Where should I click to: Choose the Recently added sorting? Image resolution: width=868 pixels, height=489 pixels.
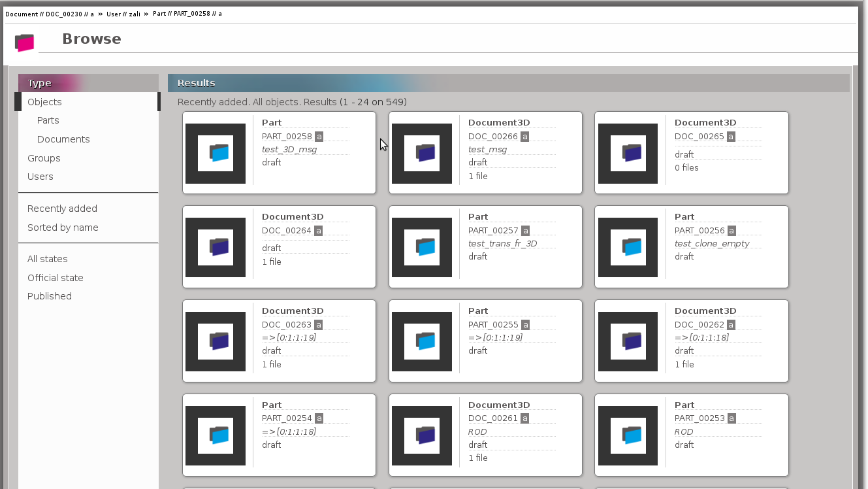62,209
